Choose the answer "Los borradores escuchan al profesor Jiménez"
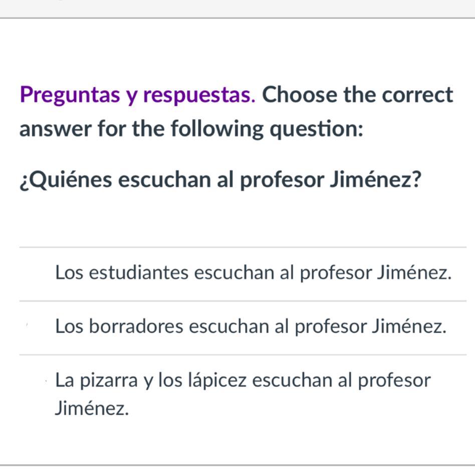The width and height of the screenshot is (475, 476). (251, 327)
